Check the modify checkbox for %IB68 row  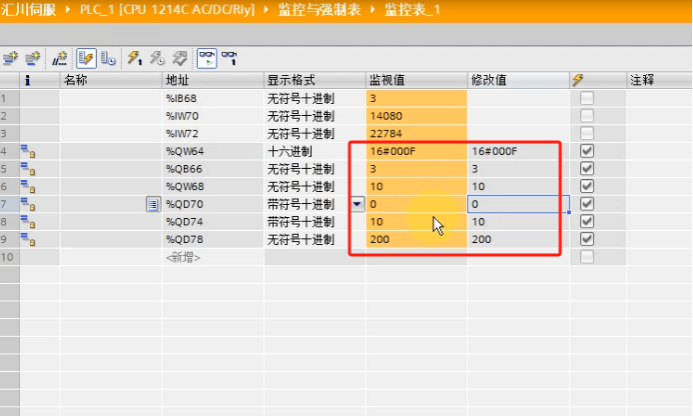click(x=587, y=98)
